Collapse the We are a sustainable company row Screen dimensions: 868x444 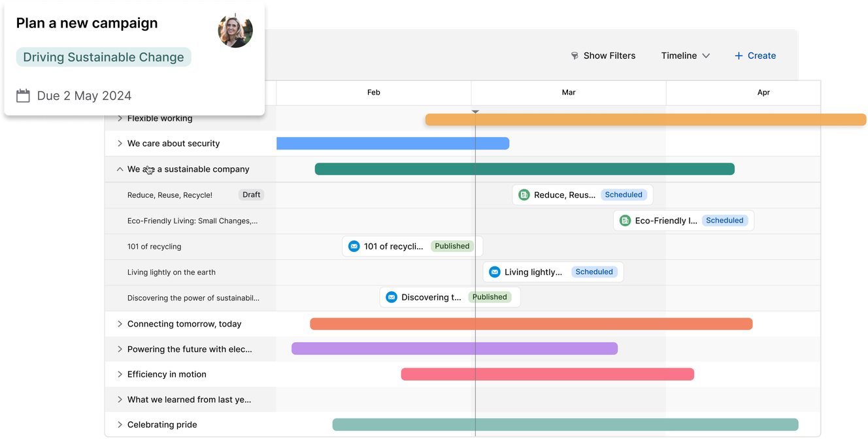[120, 169]
